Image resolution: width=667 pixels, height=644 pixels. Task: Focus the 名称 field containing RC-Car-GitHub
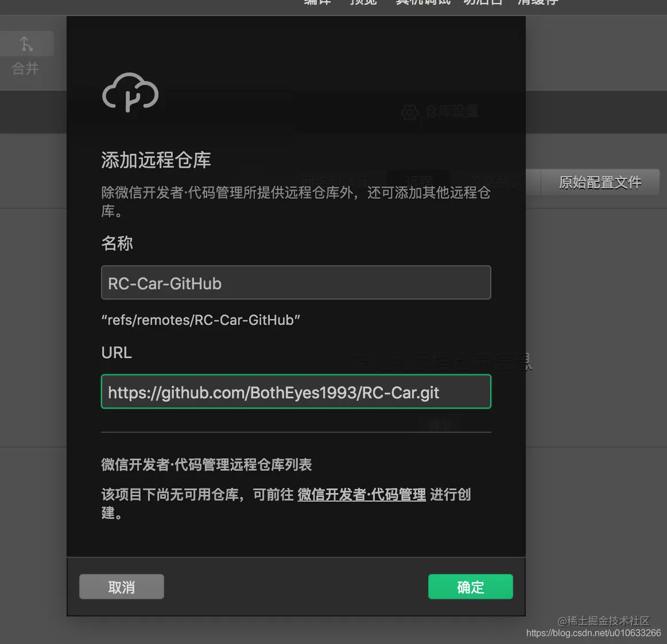[x=296, y=282]
